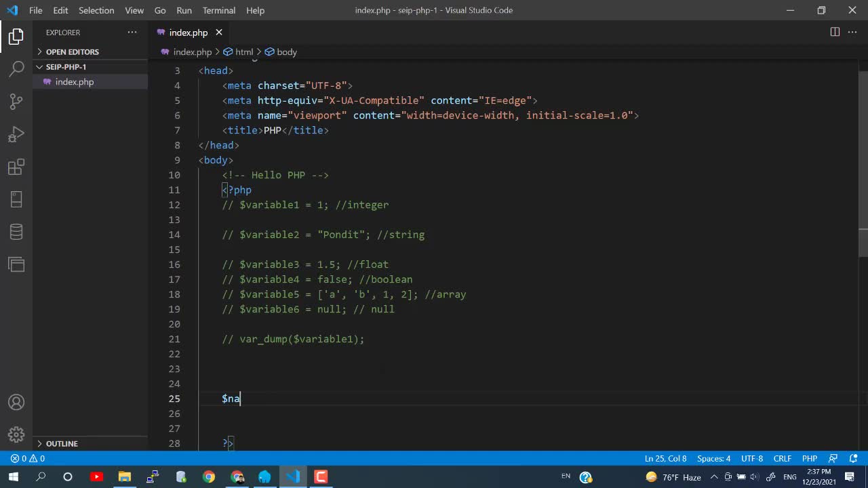Viewport: 868px width, 488px height.
Task: Open Windows taskbar search
Action: [x=41, y=477]
